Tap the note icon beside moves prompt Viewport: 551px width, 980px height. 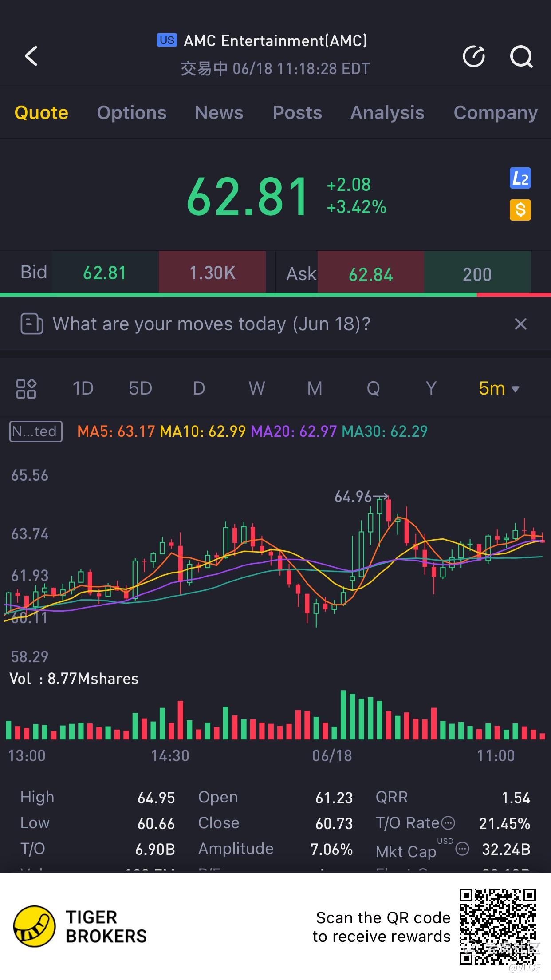coord(31,324)
